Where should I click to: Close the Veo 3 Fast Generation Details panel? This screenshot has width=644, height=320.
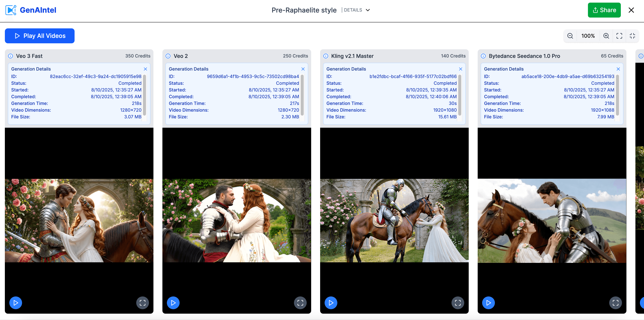click(146, 69)
